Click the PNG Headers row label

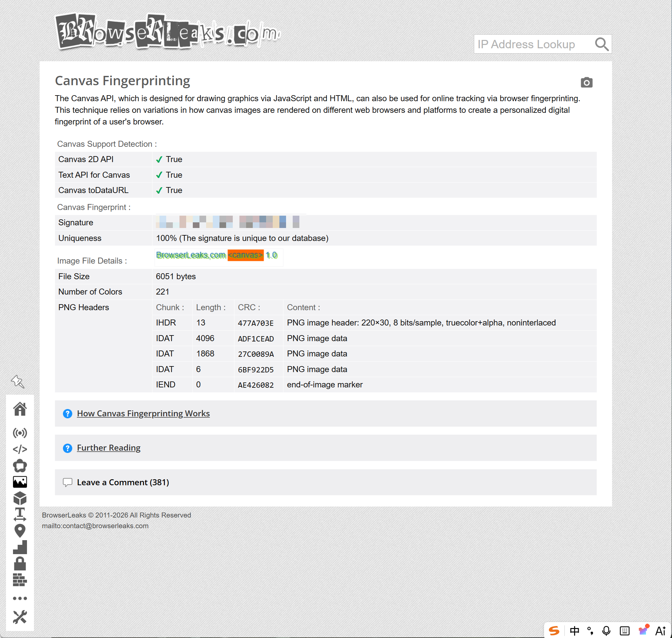point(83,308)
